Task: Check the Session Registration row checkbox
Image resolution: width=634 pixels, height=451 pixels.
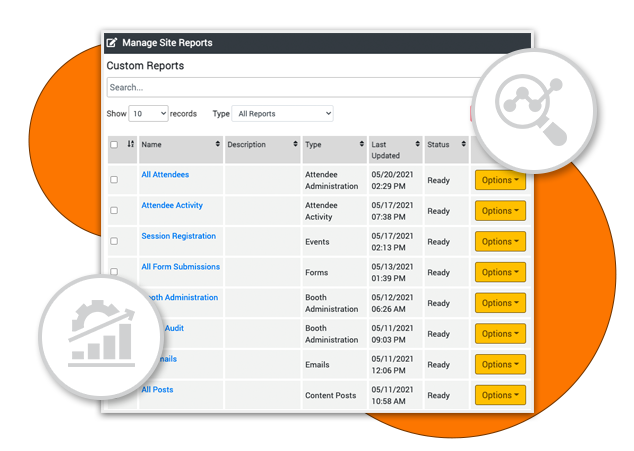Action: [114, 241]
